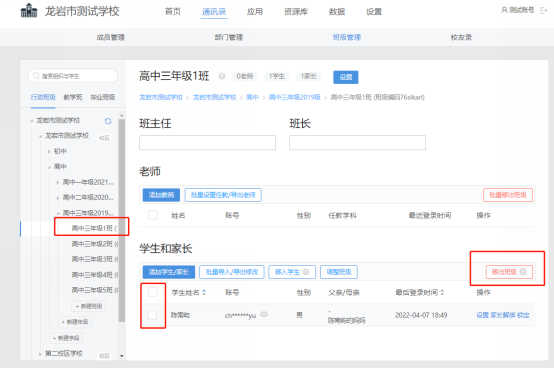Expand the 高中一年级2021 tree node
554x368 pixels.
pyautogui.click(x=58, y=183)
